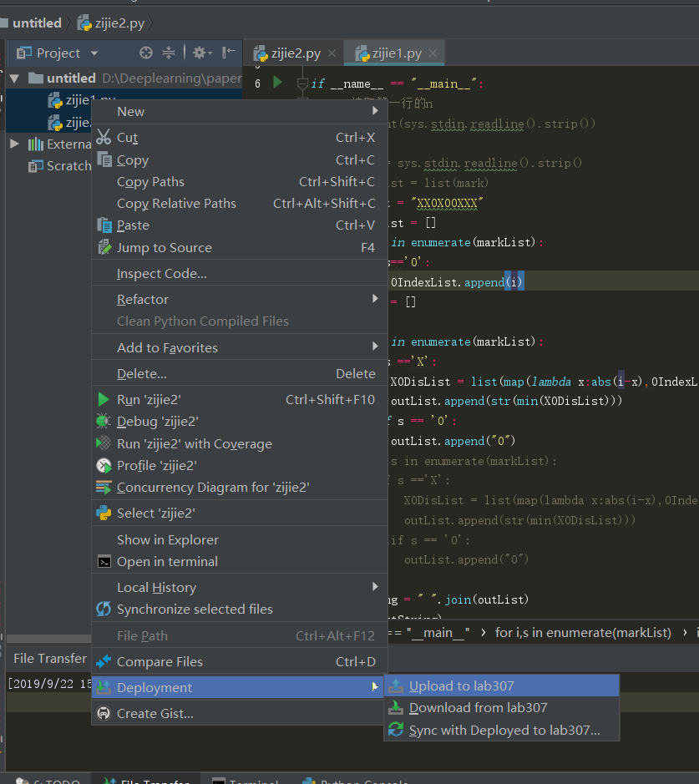The width and height of the screenshot is (699, 784).
Task: Open the File Transfer tool window tab
Action: coord(146,780)
